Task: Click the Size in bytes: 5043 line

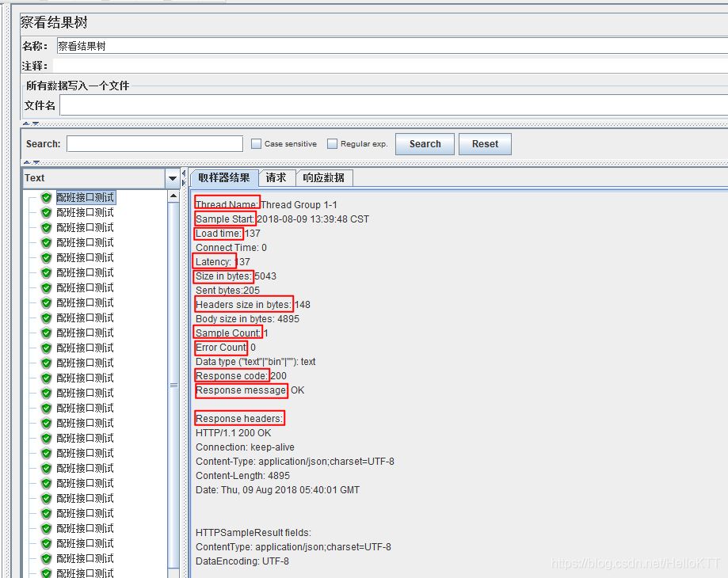Action: pyautogui.click(x=236, y=276)
